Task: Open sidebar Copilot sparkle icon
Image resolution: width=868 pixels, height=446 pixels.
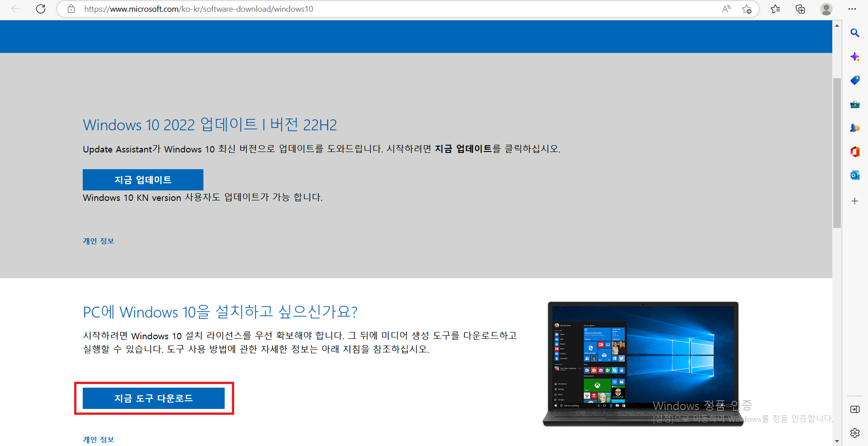Action: pos(855,57)
